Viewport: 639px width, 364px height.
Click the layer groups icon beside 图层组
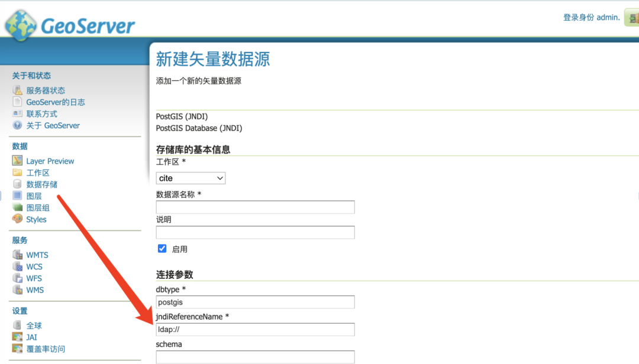17,207
